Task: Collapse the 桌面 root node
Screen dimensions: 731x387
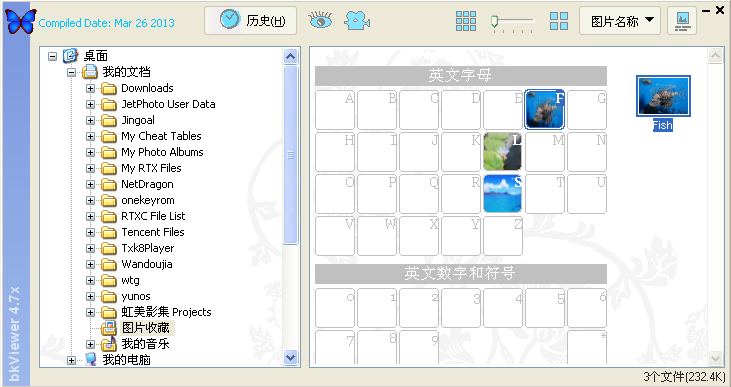Action: pos(53,56)
